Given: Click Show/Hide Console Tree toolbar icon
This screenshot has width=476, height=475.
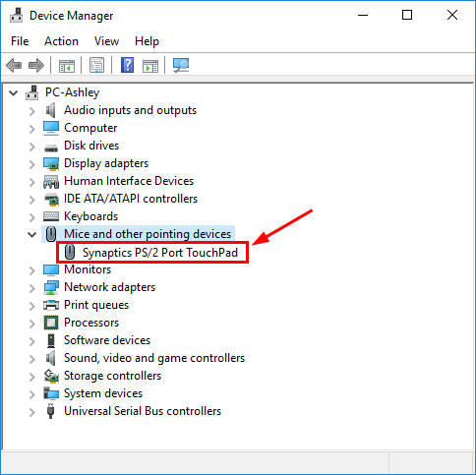Looking at the screenshot, I should 67,66.
